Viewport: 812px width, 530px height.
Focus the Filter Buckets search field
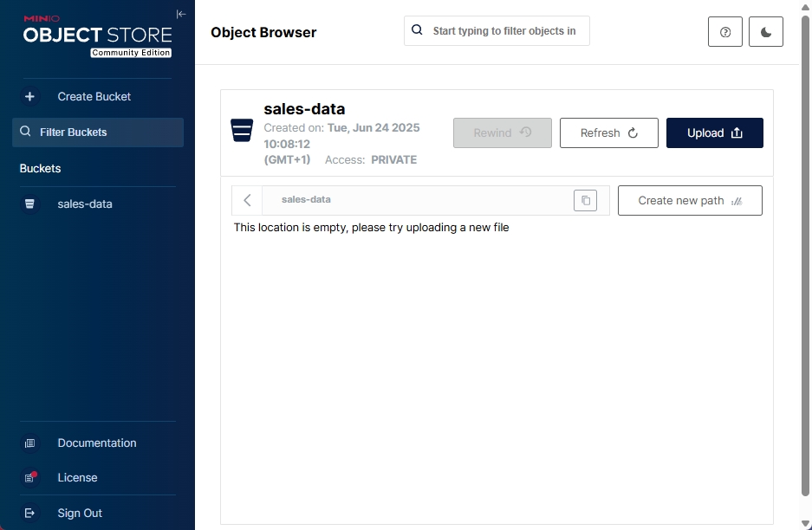104,132
